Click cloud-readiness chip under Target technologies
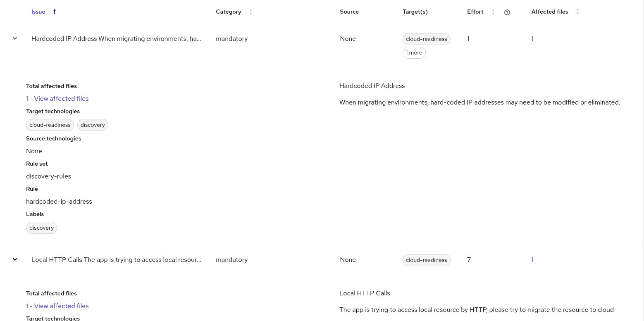 click(x=50, y=125)
